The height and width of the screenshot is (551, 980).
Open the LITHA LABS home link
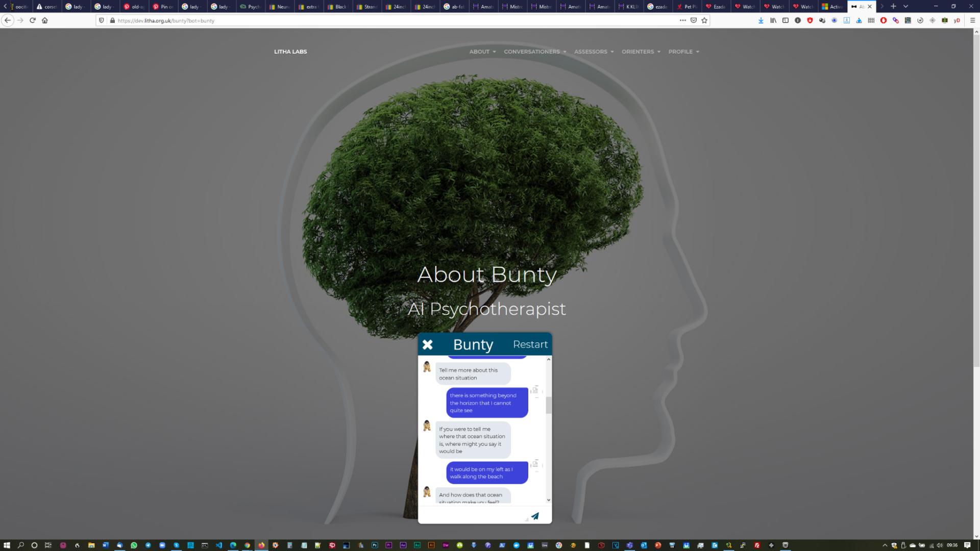click(x=290, y=52)
